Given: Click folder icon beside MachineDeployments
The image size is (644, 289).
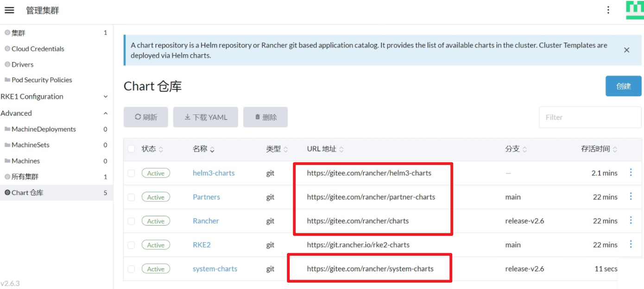Looking at the screenshot, I should 7,129.
